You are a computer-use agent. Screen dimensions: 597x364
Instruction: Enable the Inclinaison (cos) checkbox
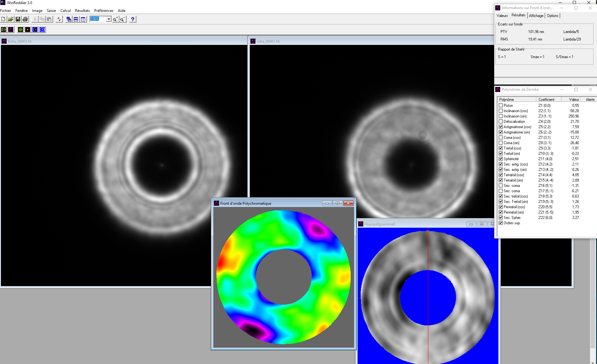tap(501, 111)
